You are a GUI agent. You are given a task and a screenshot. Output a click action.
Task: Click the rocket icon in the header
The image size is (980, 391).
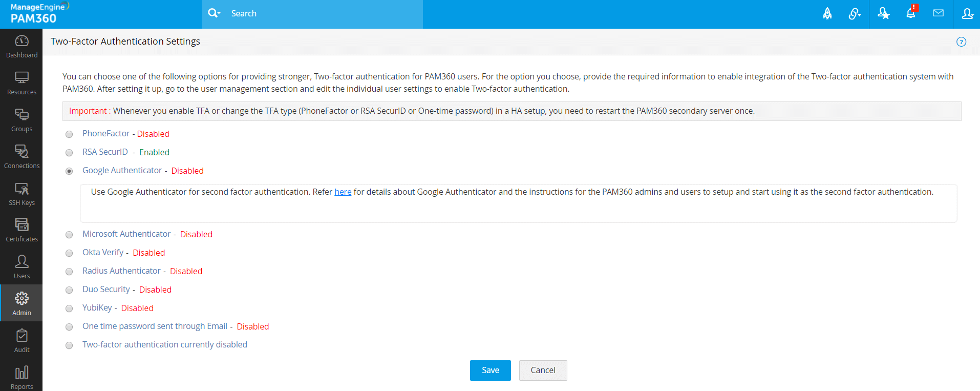[827, 14]
